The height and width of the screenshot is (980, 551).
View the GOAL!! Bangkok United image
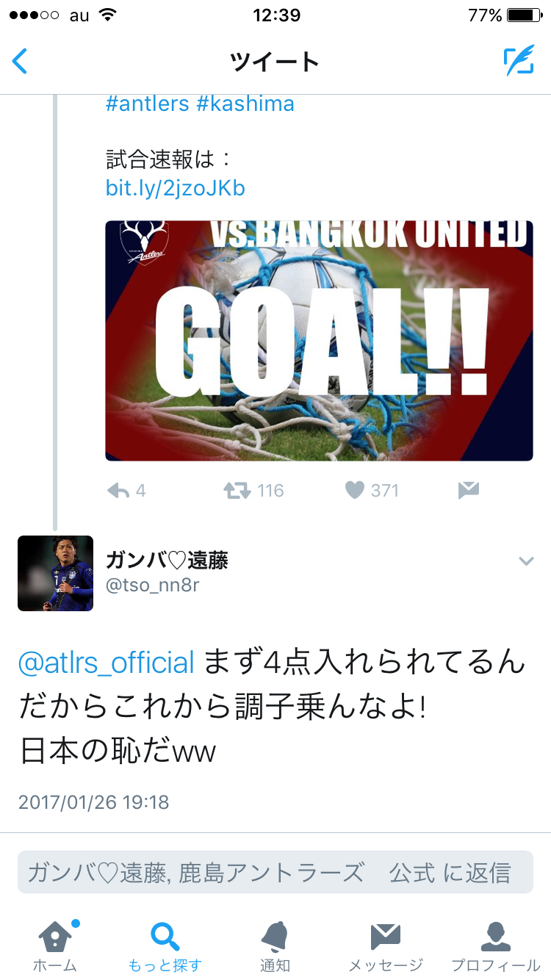(x=320, y=341)
